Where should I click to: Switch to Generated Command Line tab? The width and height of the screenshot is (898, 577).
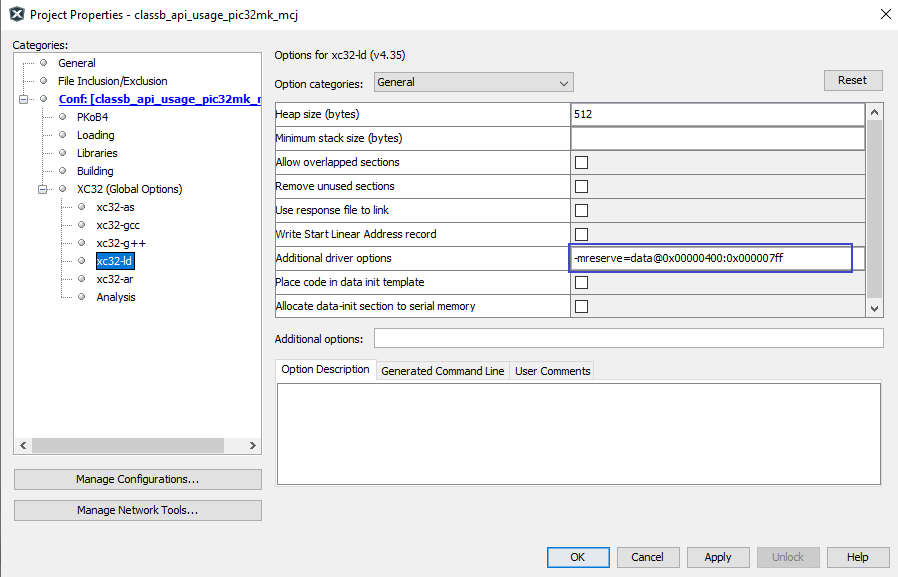442,371
